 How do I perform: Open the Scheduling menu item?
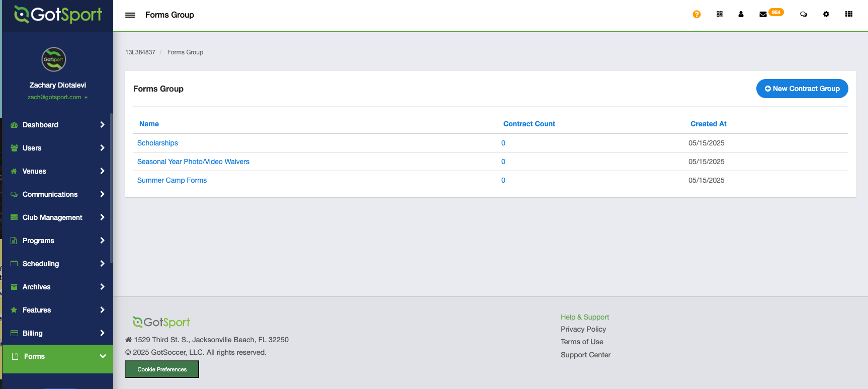coord(57,264)
